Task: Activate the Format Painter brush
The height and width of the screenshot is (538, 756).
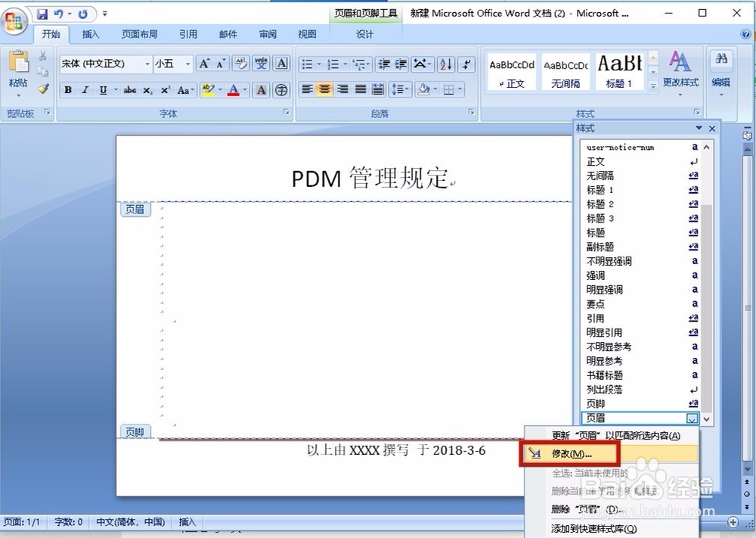Action: point(43,89)
